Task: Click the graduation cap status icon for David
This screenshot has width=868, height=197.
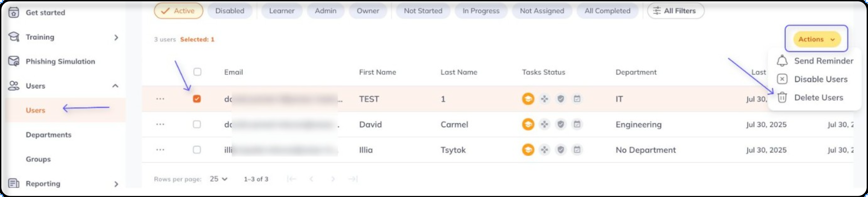Action: 528,124
